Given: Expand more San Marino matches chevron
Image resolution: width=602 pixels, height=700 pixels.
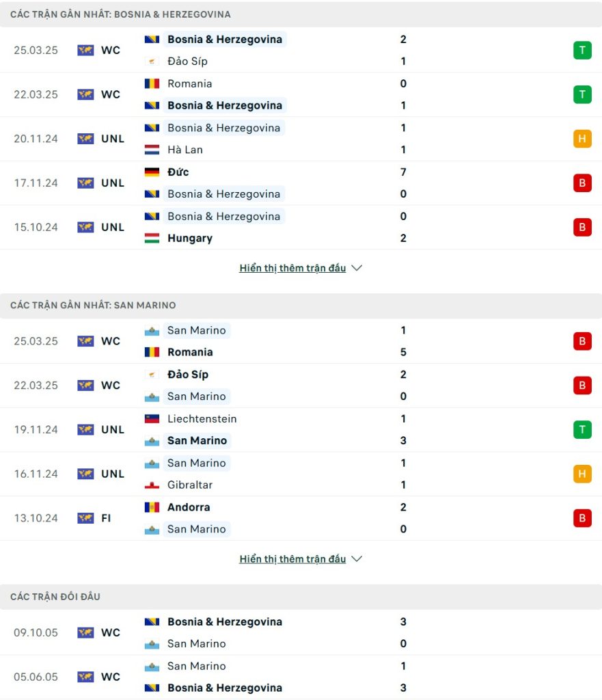Looking at the screenshot, I should coord(357,559).
